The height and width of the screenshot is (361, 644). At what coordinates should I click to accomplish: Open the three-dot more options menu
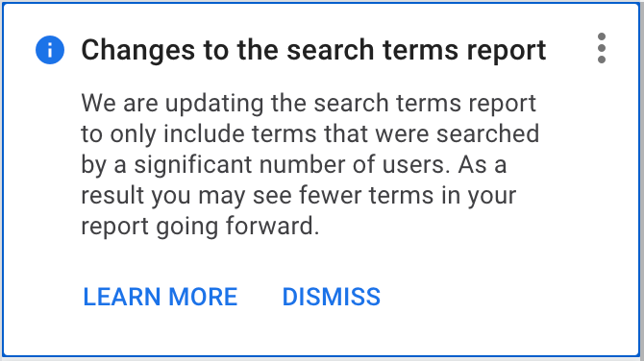point(602,48)
